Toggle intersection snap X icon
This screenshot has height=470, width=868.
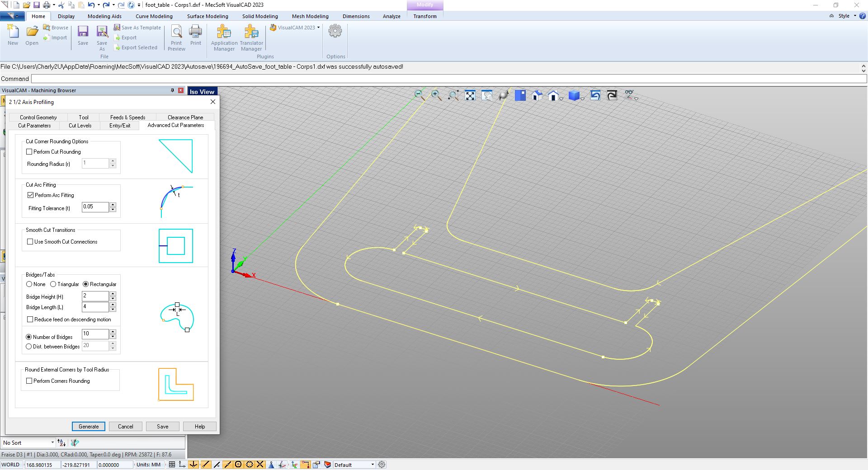pos(260,465)
